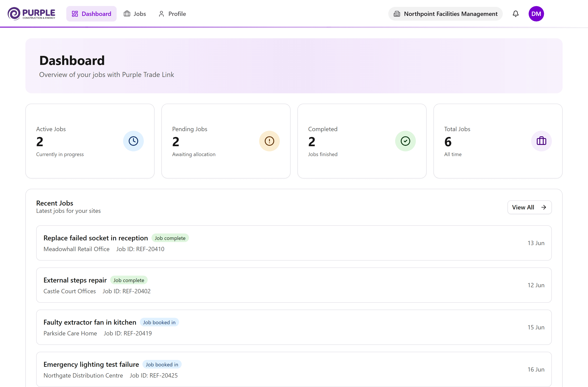Click the Completed checkmark icon
Image resolution: width=588 pixels, height=387 pixels.
[405, 141]
